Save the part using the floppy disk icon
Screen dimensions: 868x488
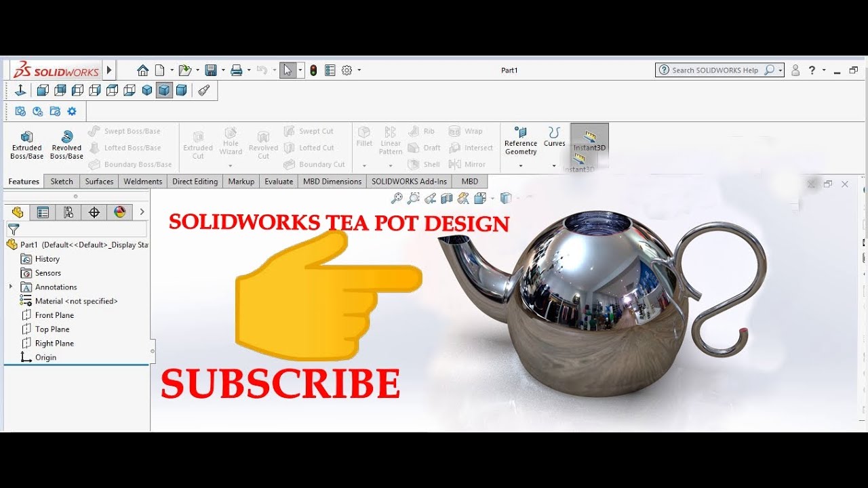[x=211, y=70]
